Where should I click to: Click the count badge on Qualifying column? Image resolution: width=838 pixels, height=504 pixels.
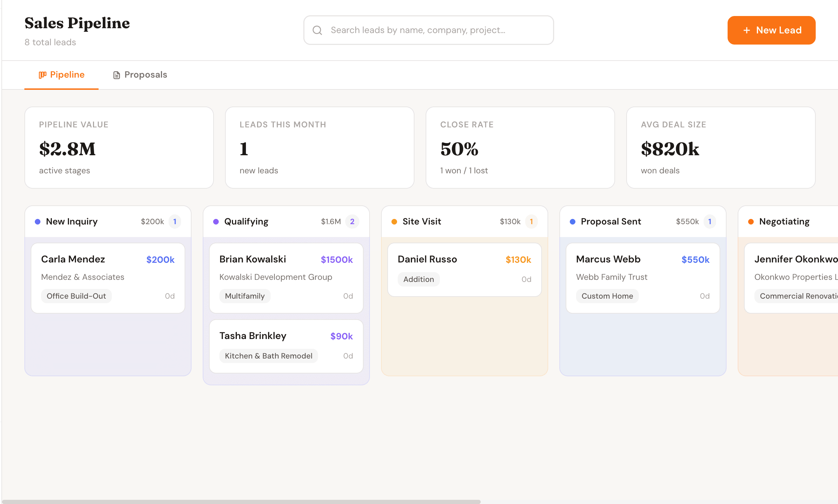pyautogui.click(x=352, y=221)
